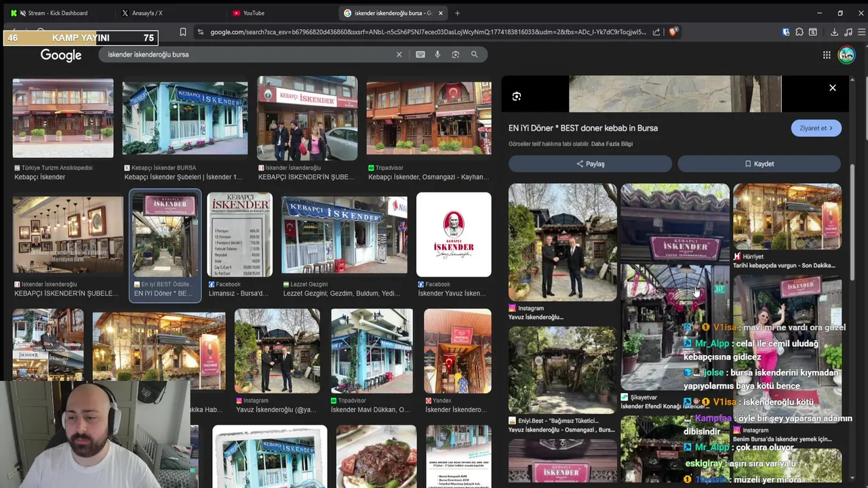Switch to Anasayfa / X tab

pyautogui.click(x=170, y=13)
